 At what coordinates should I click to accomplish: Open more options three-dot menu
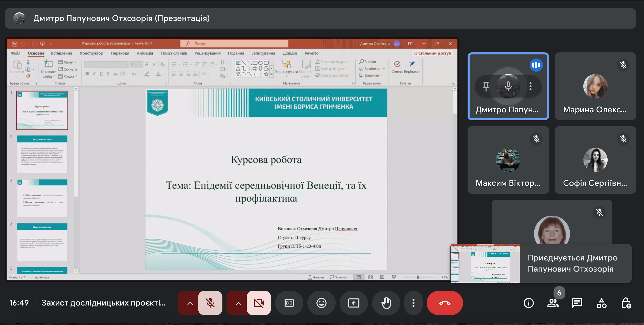coord(413,303)
